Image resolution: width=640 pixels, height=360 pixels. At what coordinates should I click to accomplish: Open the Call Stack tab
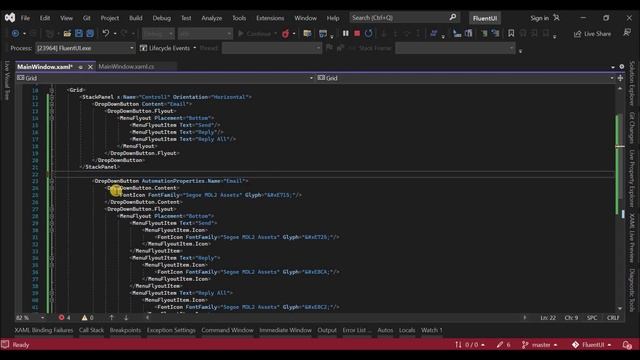coord(91,330)
